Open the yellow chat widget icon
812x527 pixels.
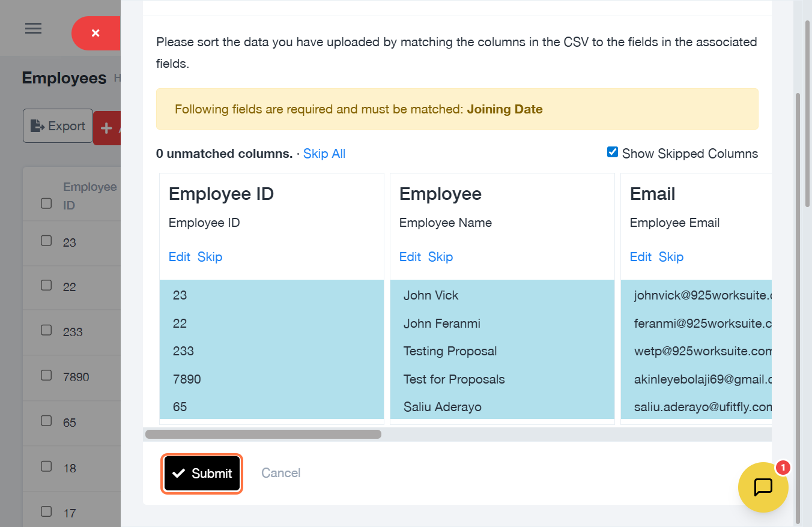[763, 487]
